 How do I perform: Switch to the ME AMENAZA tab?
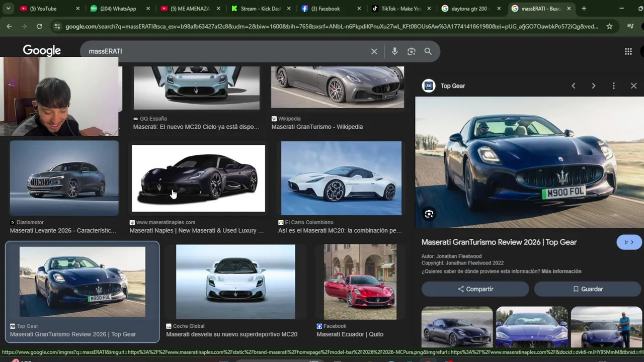click(190, 9)
